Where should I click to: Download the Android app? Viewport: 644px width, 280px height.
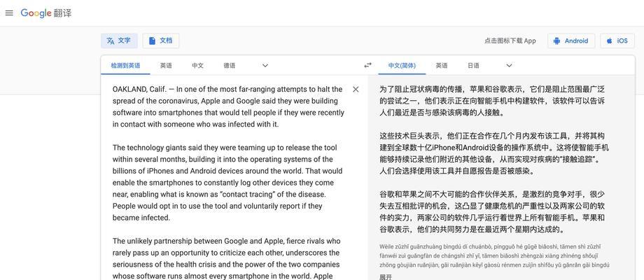pos(571,41)
